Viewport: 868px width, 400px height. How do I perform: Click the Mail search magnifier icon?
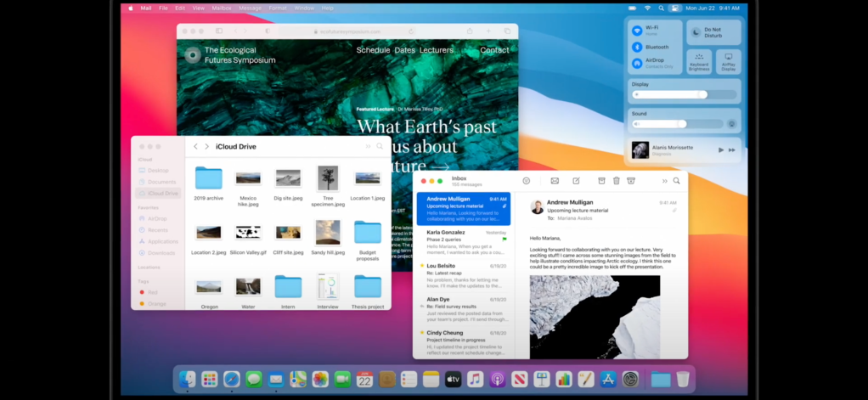point(677,181)
